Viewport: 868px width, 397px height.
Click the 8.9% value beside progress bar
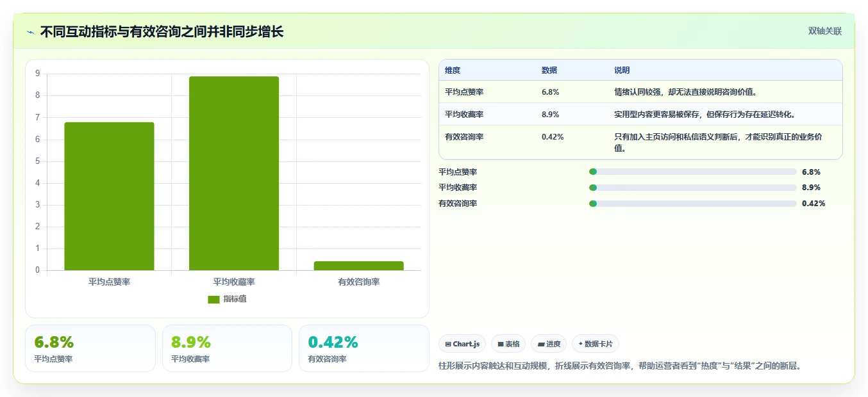pyautogui.click(x=811, y=188)
